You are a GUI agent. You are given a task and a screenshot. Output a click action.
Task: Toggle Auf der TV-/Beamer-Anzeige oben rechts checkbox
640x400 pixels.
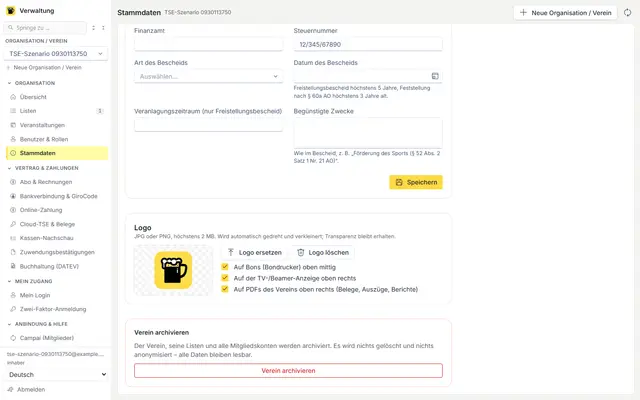tap(225, 278)
